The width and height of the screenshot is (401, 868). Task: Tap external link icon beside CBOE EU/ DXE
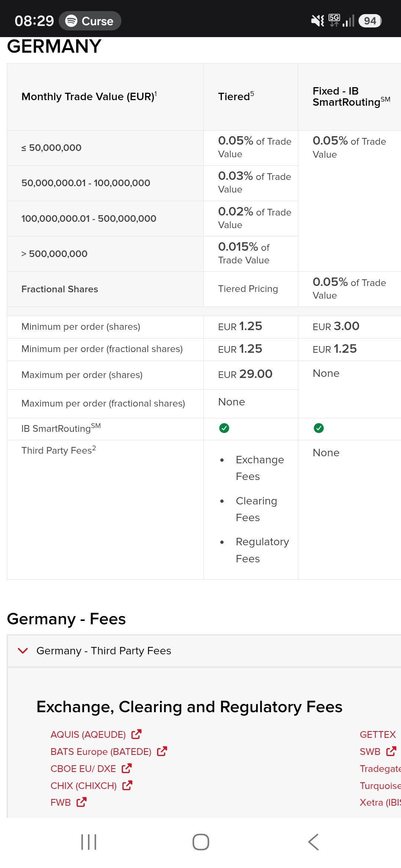tap(127, 768)
